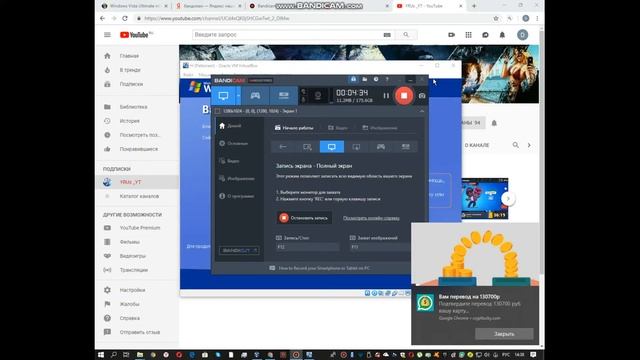Stop recording with the red round button
Viewport: 640px width, 360px height.
click(404, 96)
